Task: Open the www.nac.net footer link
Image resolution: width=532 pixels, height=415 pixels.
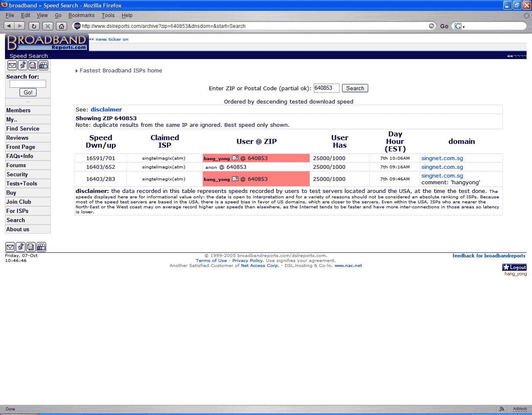Action: 348,266
